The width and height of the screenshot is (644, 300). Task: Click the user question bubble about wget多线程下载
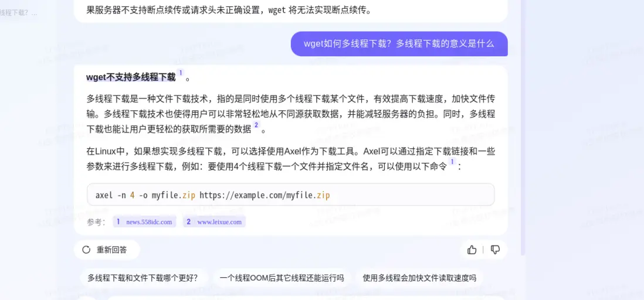399,44
